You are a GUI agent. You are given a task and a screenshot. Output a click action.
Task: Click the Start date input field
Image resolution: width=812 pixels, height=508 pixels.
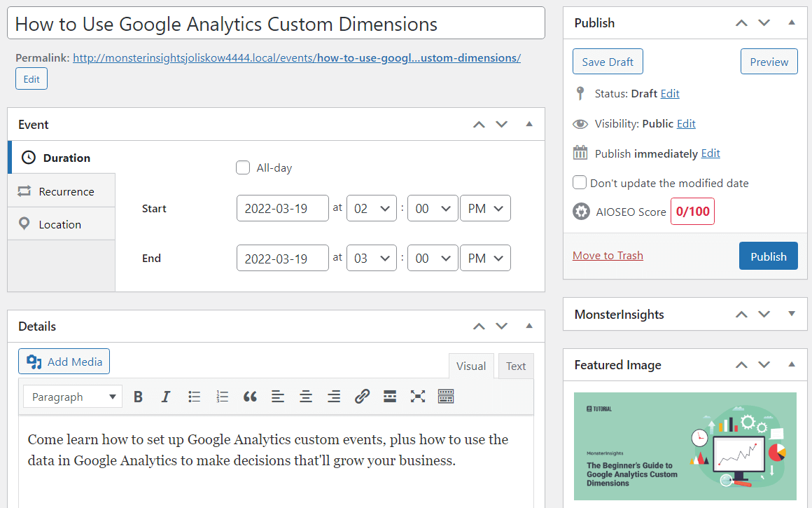coord(282,208)
